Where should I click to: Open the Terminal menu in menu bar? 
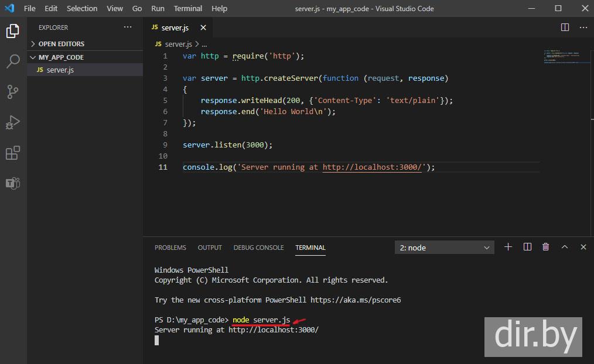point(187,8)
